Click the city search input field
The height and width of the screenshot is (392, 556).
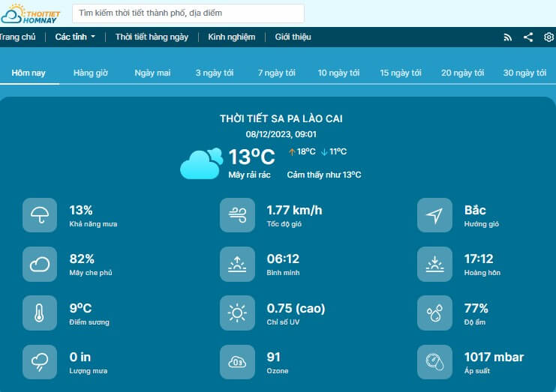click(188, 13)
